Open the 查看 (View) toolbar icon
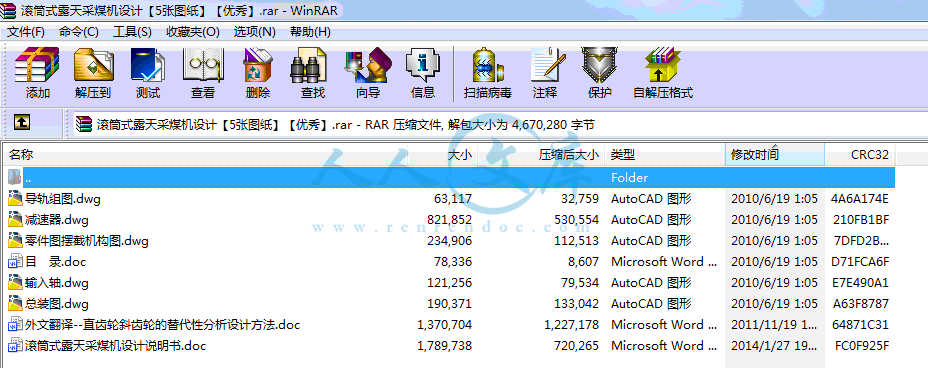 coord(203,73)
